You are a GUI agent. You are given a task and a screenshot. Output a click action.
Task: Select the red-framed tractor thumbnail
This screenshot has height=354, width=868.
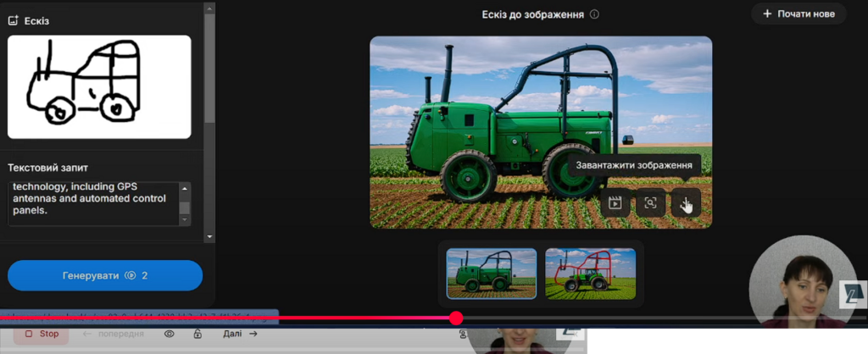[x=591, y=274]
